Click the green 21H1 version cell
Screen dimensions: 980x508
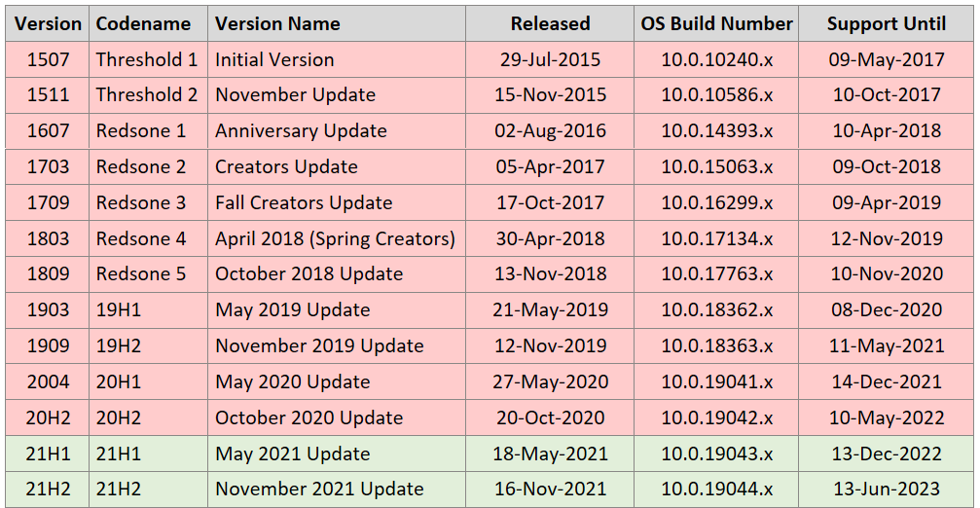tap(48, 454)
